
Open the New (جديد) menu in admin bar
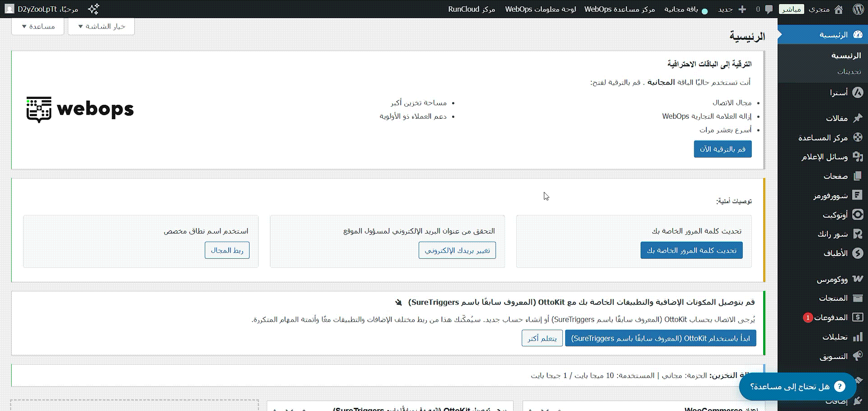[731, 9]
